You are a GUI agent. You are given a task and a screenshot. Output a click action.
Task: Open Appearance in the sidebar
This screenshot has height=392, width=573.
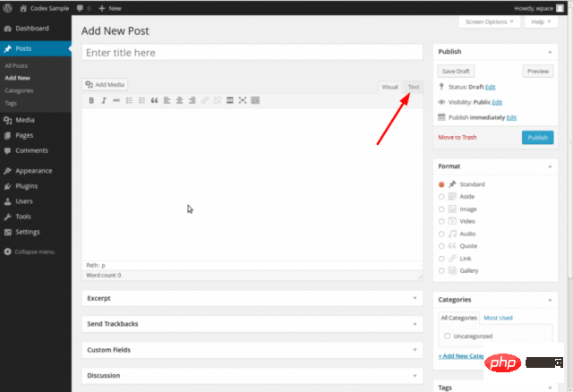point(36,171)
